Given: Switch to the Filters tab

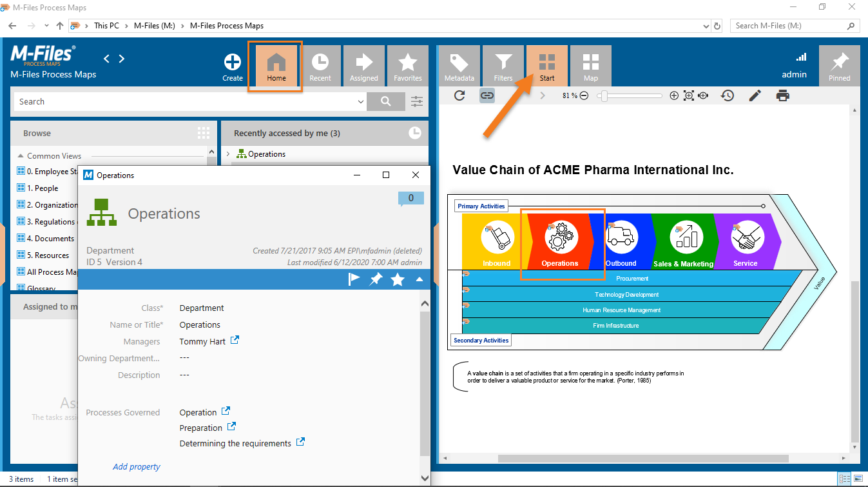Looking at the screenshot, I should 503,66.
